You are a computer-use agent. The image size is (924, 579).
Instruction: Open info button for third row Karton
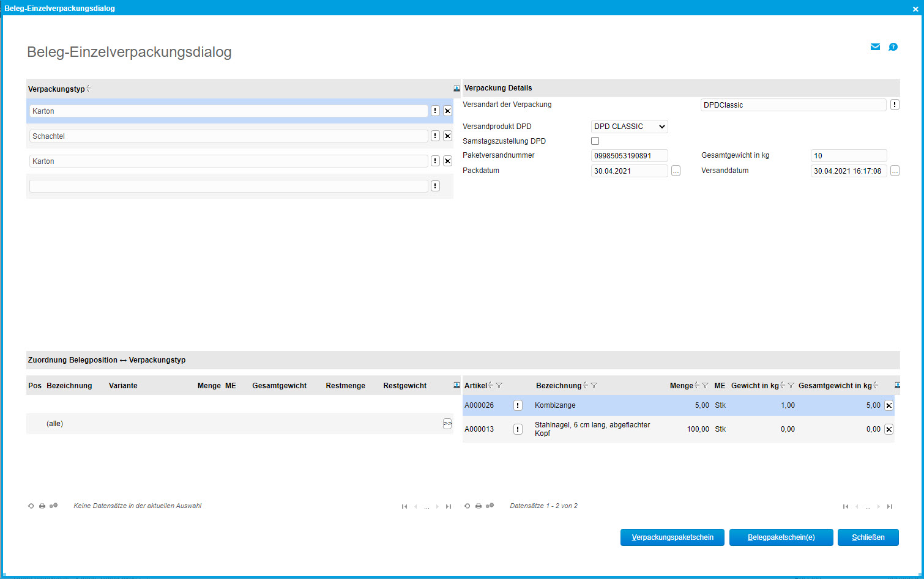[x=435, y=161]
